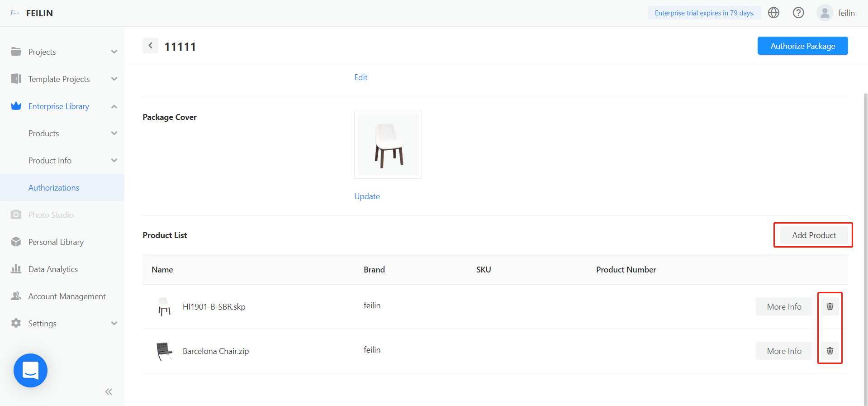Click the Authorize Package button
Viewport: 868px width, 406px height.
(802, 46)
